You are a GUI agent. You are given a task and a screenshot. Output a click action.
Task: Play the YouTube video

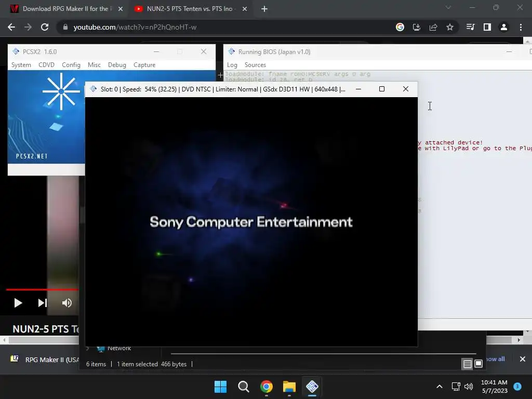(18, 303)
